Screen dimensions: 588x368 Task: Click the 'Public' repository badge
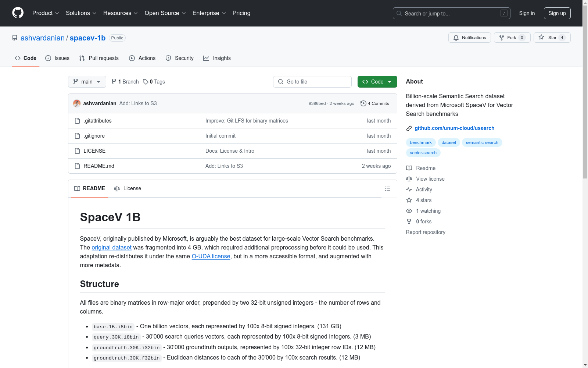pyautogui.click(x=117, y=38)
